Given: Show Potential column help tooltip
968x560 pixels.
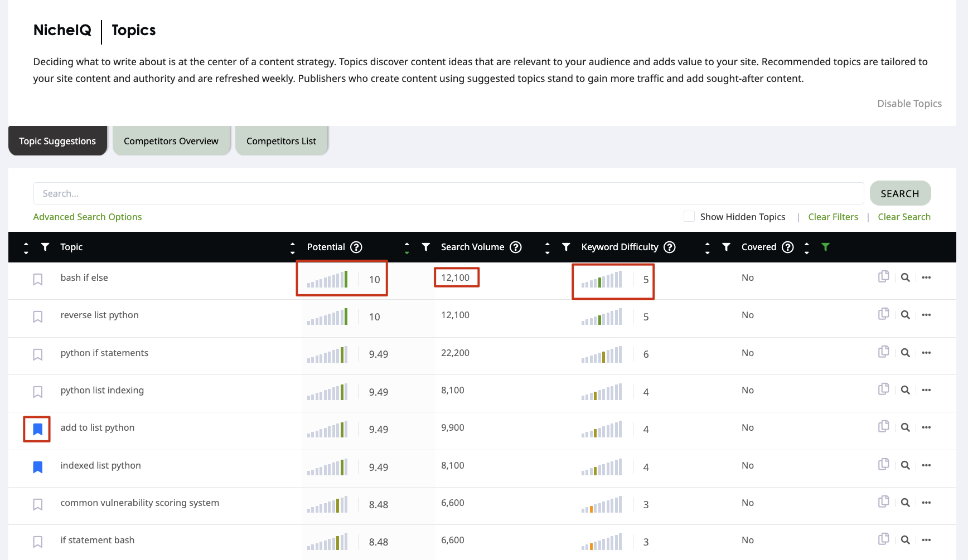Looking at the screenshot, I should point(356,247).
